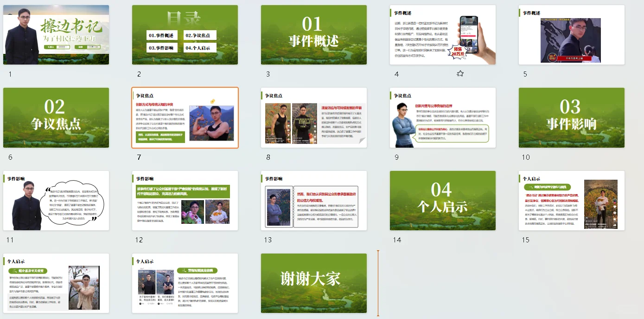Select slide 14 section thumbnail 04 个人启示
The width and height of the screenshot is (644, 319).
pos(443,201)
